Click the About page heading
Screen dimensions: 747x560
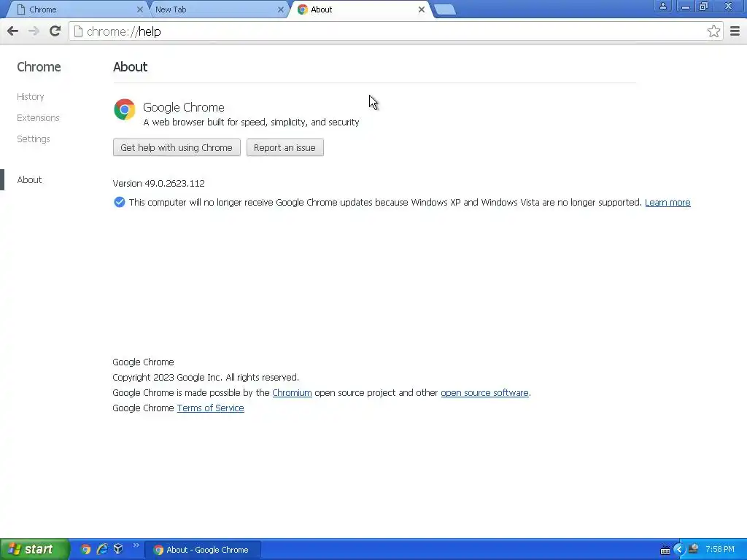point(130,66)
